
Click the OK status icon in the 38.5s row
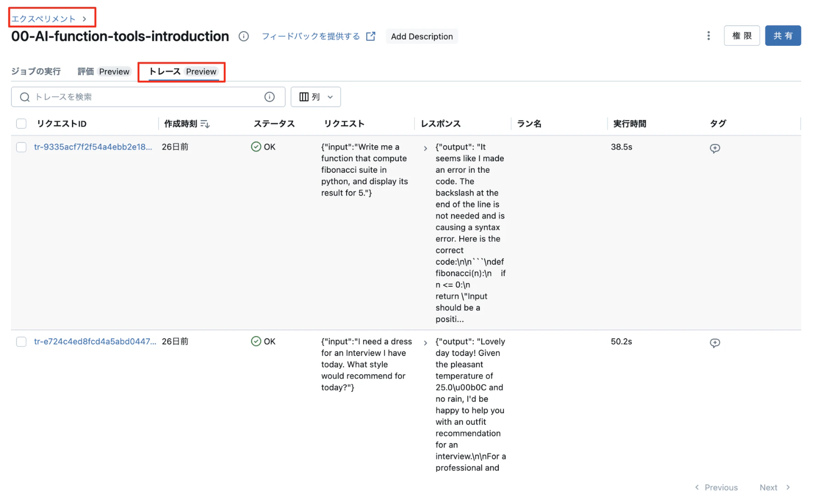(x=256, y=147)
